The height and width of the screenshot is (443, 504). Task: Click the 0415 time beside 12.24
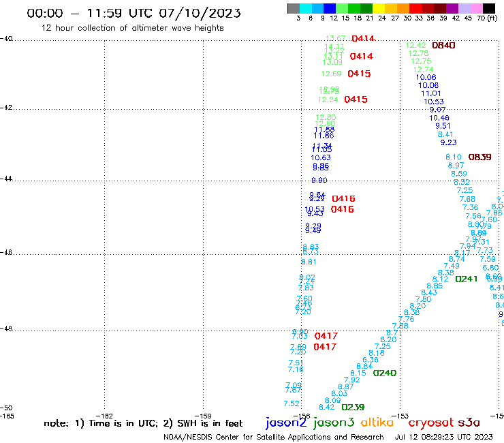tap(356, 100)
